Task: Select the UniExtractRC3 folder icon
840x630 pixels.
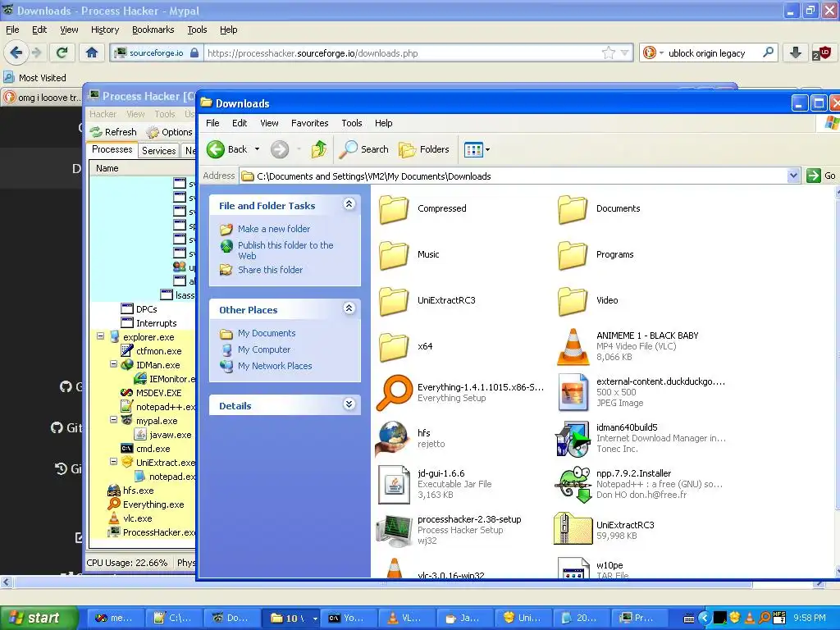Action: coord(395,301)
